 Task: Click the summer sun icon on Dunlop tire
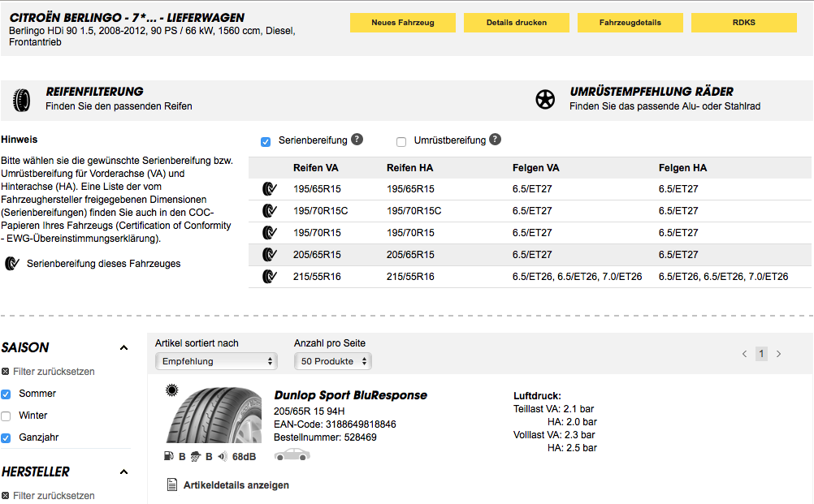point(172,390)
